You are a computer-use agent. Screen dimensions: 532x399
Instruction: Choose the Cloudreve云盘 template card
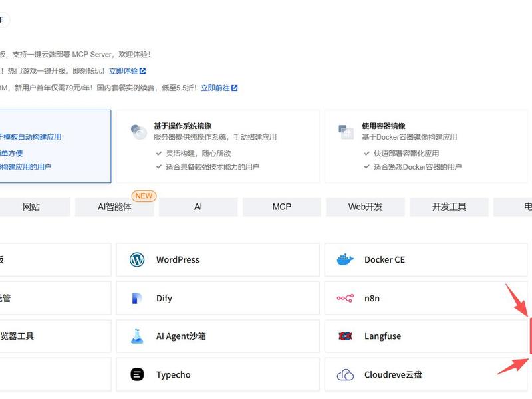tap(426, 374)
